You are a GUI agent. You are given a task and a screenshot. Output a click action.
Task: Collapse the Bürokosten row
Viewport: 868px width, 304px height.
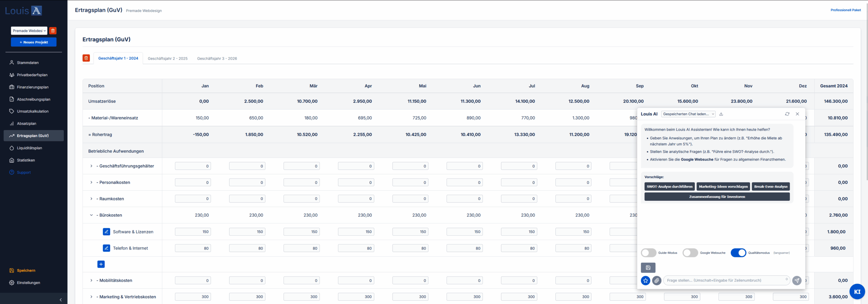pos(91,215)
